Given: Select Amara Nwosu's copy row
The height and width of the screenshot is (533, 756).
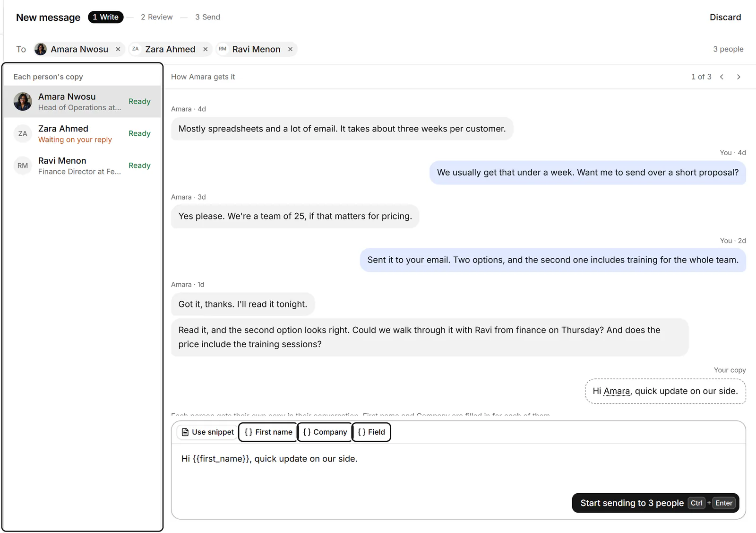Looking at the screenshot, I should click(x=82, y=102).
